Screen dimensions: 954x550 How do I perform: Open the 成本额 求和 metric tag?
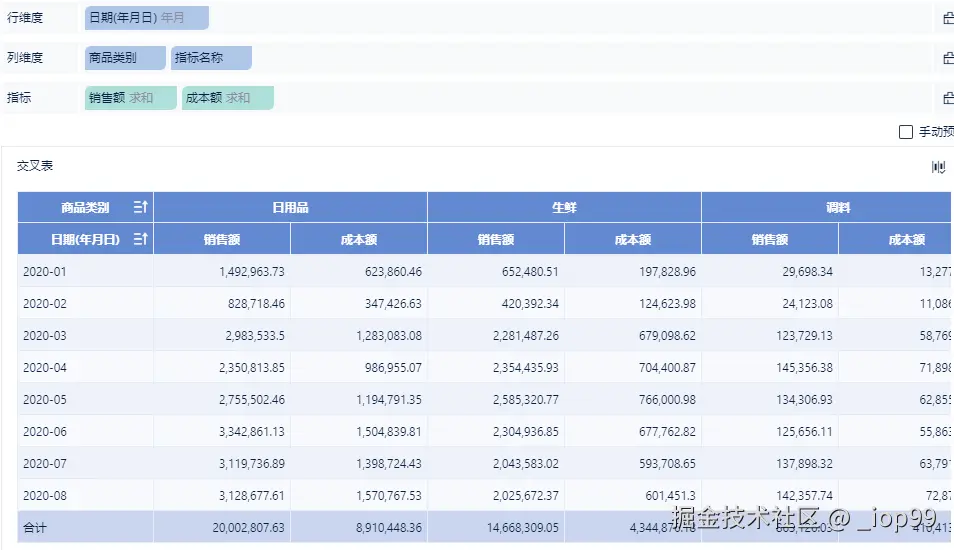[228, 98]
